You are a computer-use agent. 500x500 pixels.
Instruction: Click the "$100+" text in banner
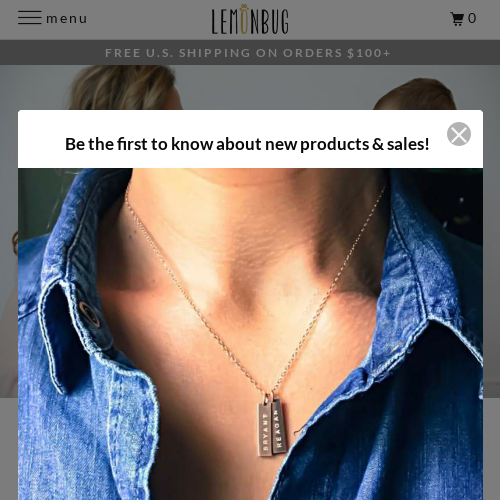coord(368,53)
